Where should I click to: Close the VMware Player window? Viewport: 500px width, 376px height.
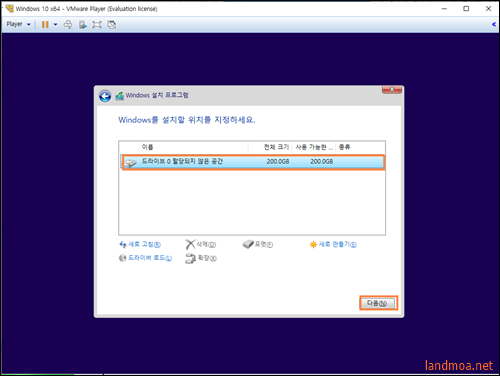pos(488,9)
